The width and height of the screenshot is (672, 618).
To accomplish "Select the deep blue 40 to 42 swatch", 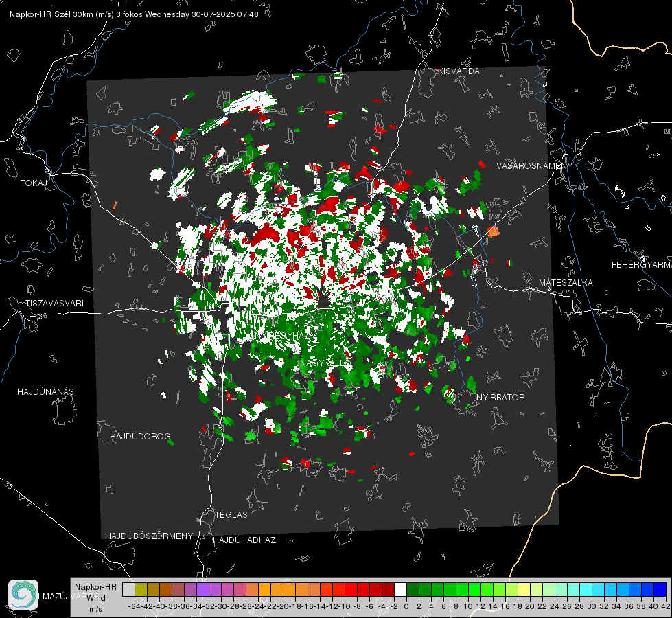I will click(x=660, y=589).
